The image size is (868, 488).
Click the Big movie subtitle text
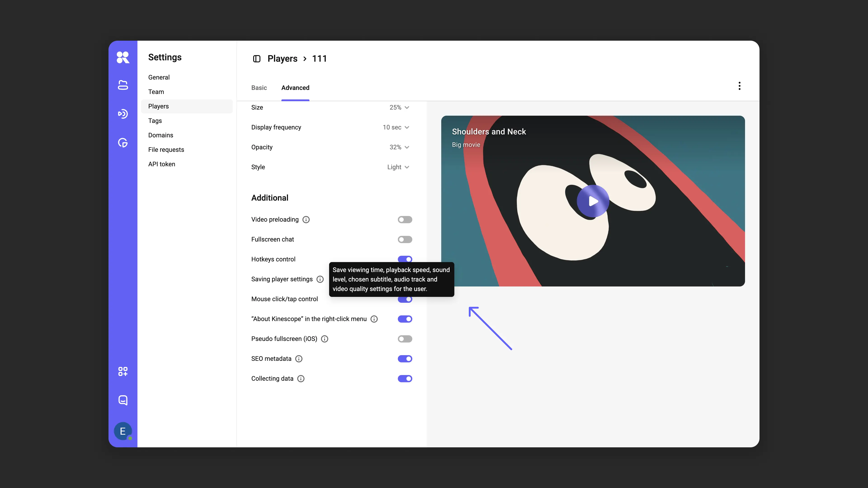(x=466, y=145)
